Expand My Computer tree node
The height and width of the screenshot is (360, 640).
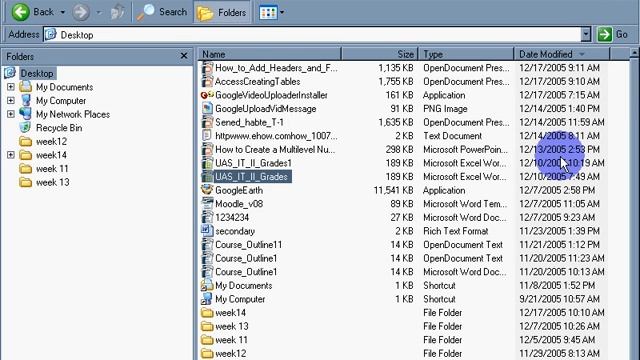11,100
